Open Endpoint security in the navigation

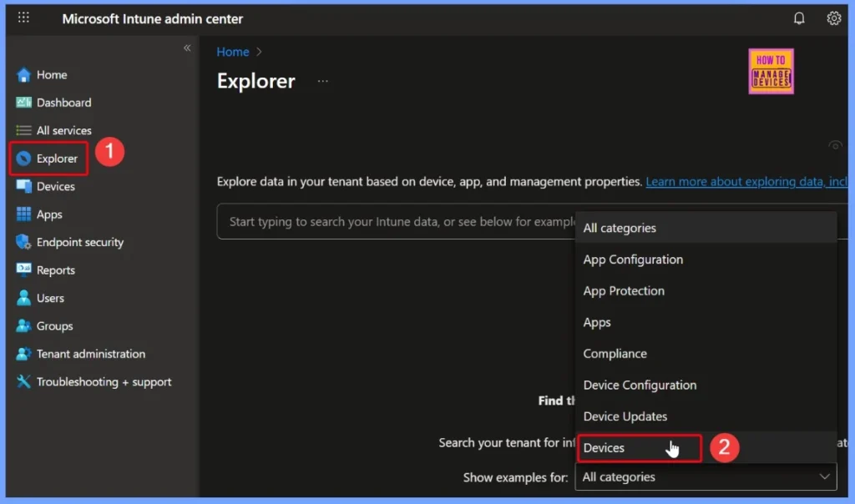(x=80, y=242)
